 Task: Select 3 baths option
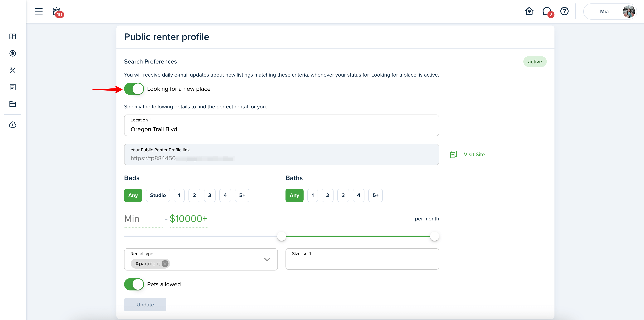(x=343, y=195)
